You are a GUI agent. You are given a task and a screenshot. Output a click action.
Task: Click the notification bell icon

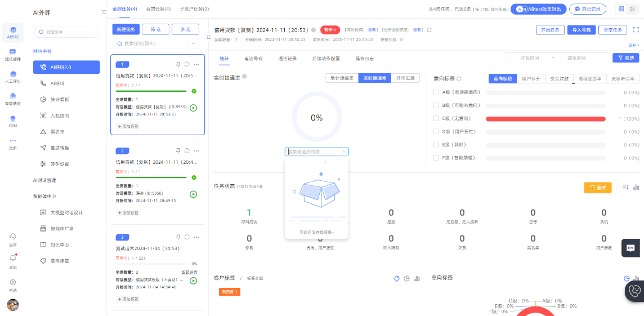[12, 258]
